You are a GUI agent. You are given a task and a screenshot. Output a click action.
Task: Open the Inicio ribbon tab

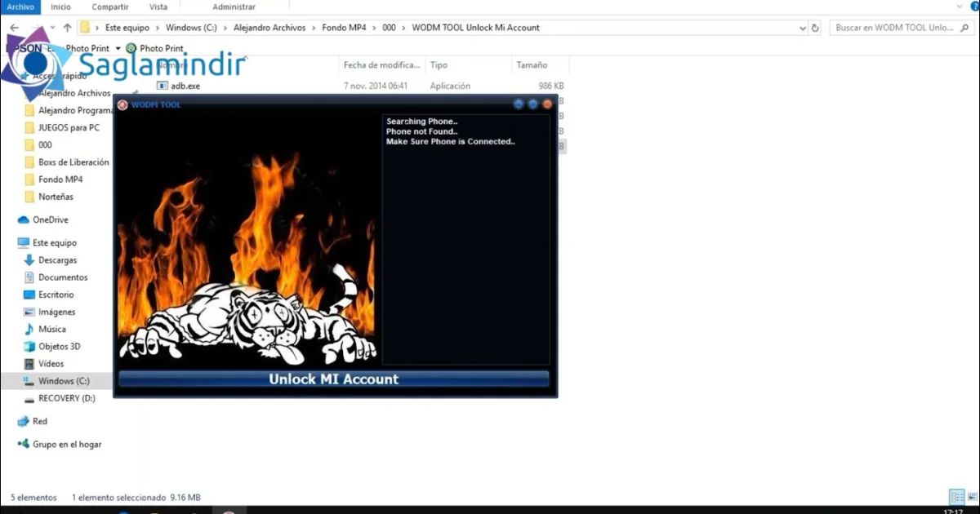coord(60,7)
